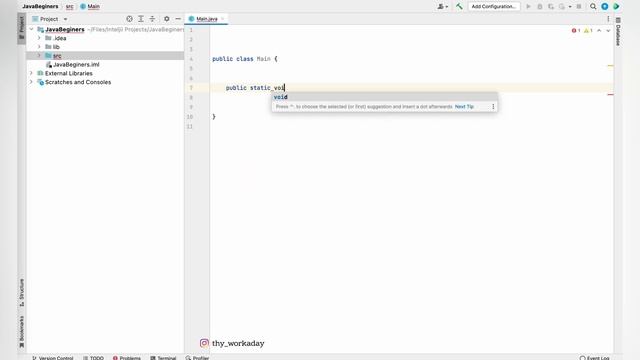This screenshot has height=360, width=640.
Task: Click Main breadcrumb in navigation bar
Action: pyautogui.click(x=90, y=7)
